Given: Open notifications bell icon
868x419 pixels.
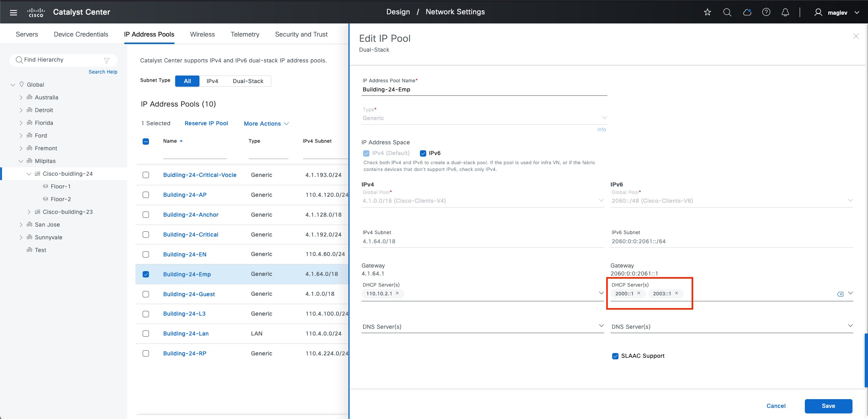Looking at the screenshot, I should click(x=785, y=12).
